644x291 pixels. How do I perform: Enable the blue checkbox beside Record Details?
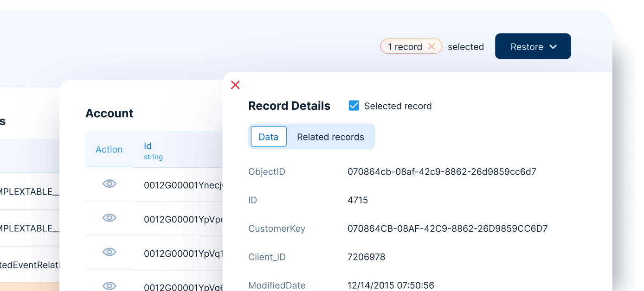click(x=354, y=105)
